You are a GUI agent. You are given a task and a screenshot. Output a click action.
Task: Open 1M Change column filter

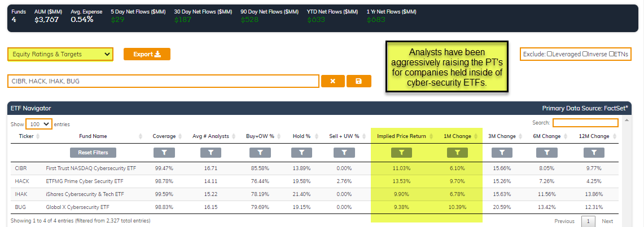(457, 153)
